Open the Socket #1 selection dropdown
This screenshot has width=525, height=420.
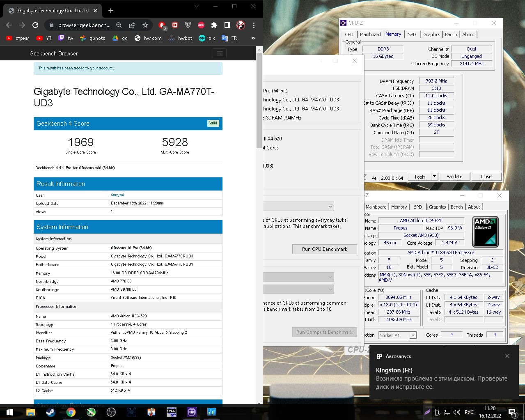click(x=397, y=335)
